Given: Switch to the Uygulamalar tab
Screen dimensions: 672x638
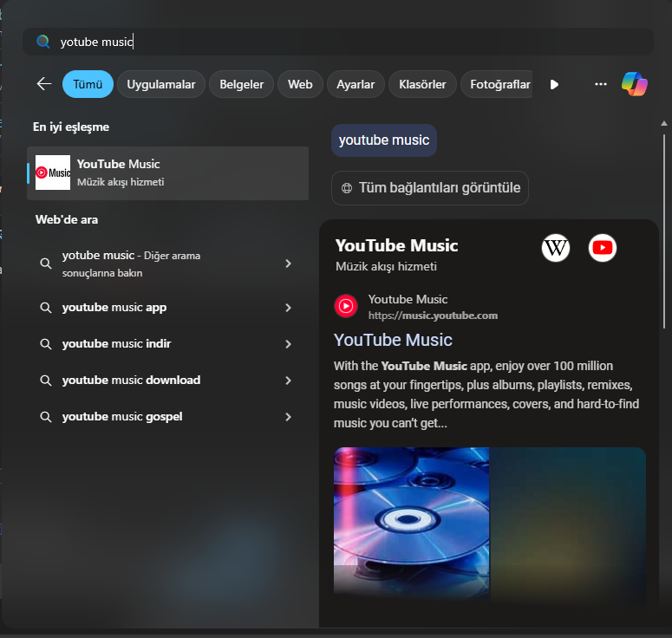Looking at the screenshot, I should 161,84.
